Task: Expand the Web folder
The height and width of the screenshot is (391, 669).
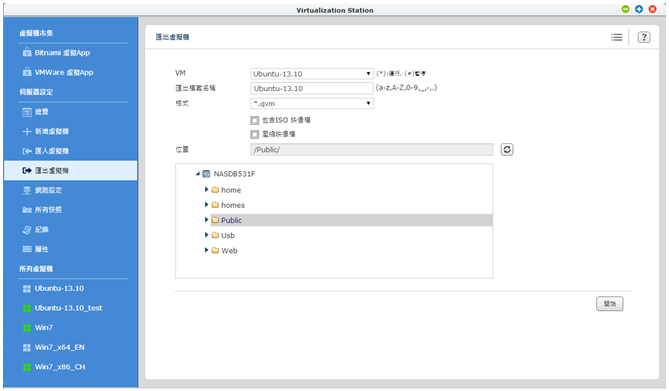Action: 207,250
